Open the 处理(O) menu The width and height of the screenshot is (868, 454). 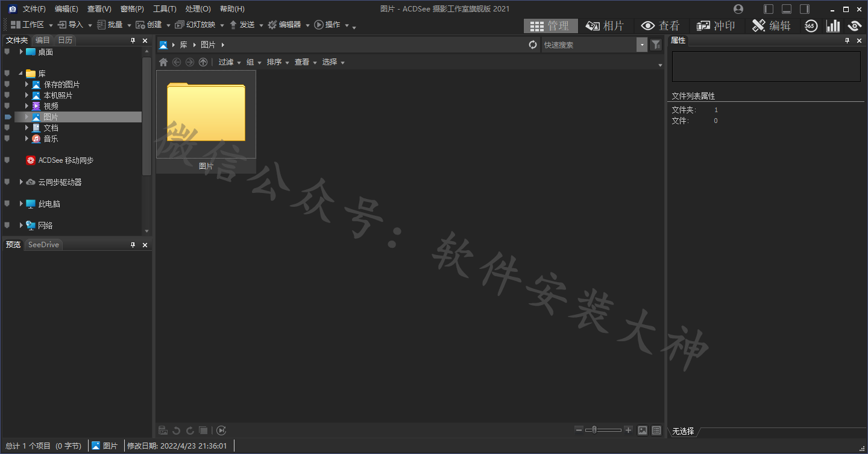point(198,9)
